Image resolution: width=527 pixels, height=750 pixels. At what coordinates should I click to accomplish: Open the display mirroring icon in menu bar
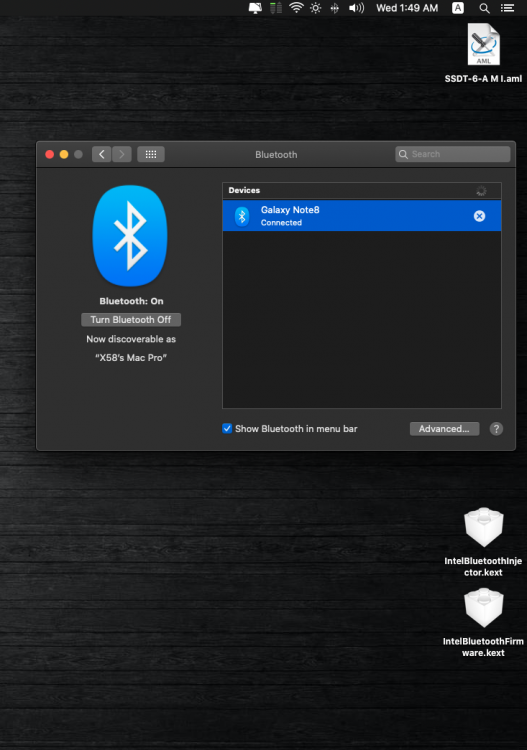coord(255,8)
